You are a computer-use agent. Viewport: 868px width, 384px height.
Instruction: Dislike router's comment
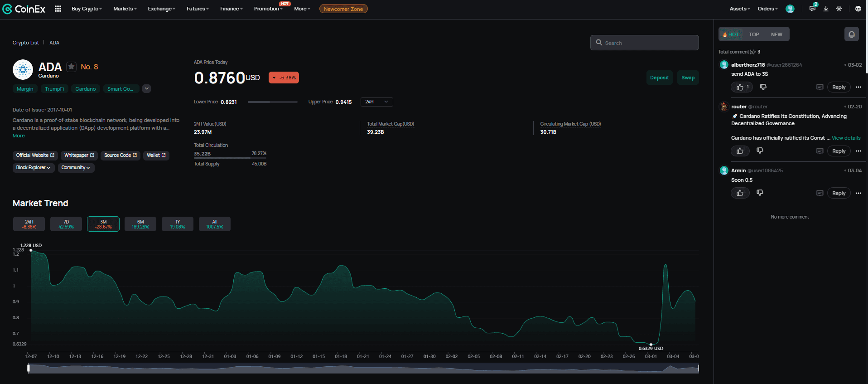click(x=760, y=151)
